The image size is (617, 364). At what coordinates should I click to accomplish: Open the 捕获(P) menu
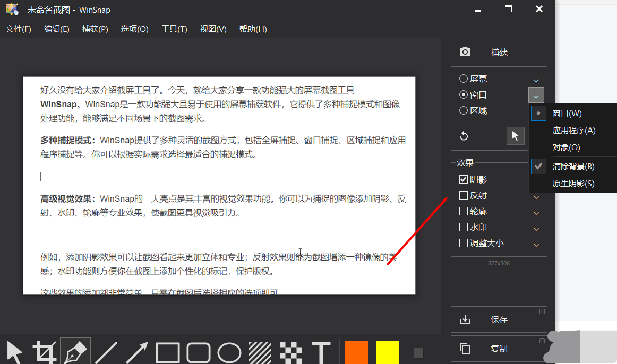95,29
